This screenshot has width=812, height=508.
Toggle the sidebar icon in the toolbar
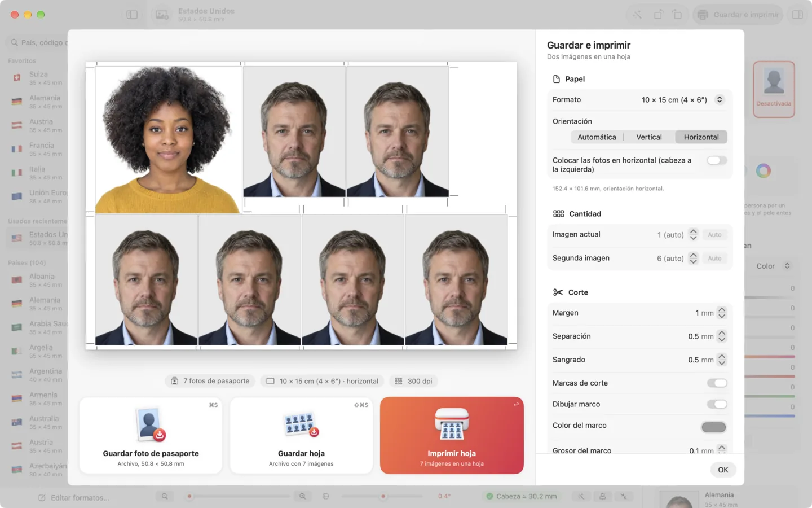pos(132,15)
